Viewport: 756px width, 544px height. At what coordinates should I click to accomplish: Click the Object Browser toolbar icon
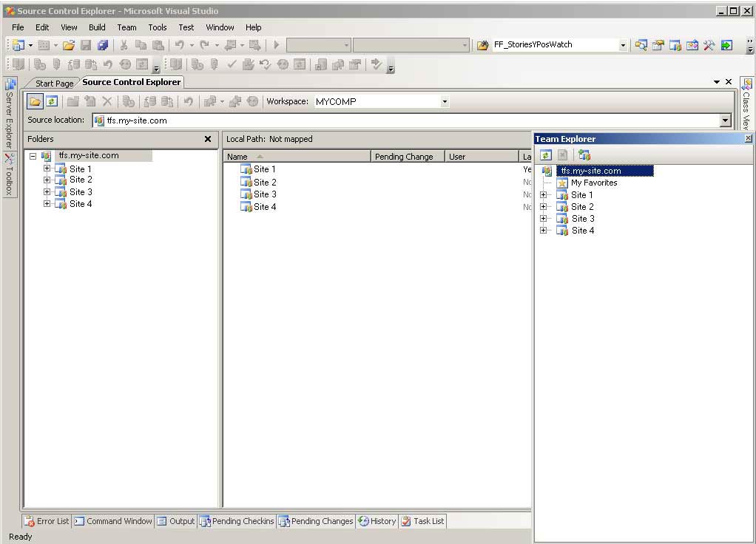[x=692, y=45]
